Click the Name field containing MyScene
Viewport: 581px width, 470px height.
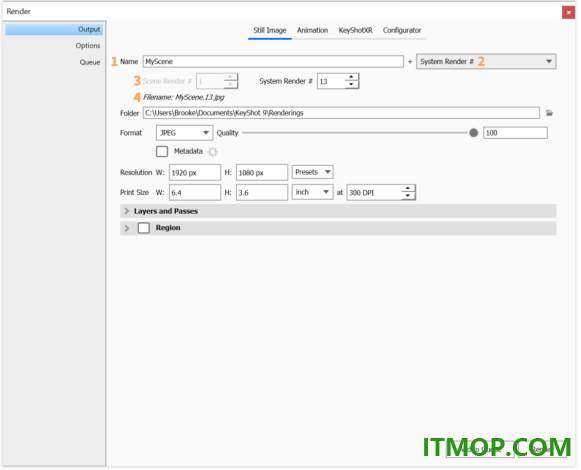click(x=273, y=62)
